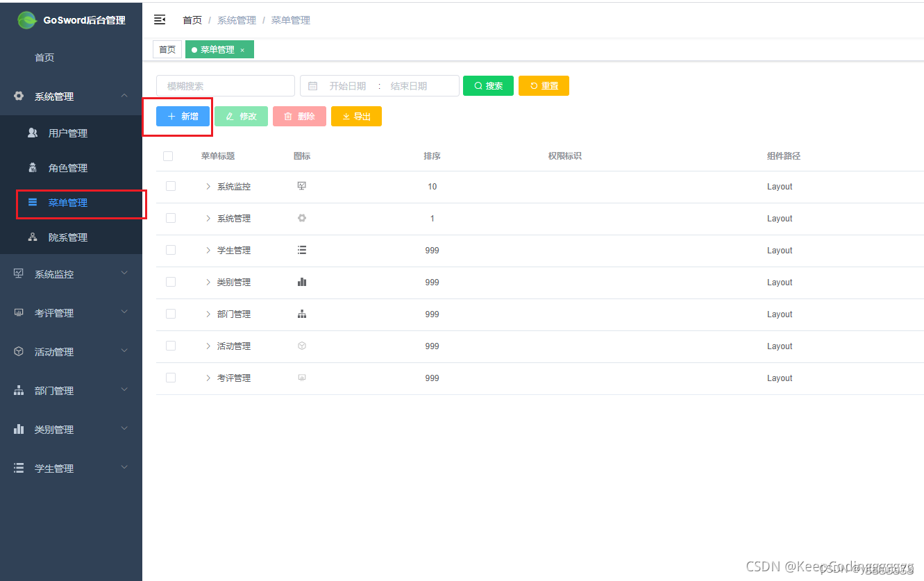924x581 pixels.
Task: Expand the 考评管理 sidebar menu chevron
Action: pyautogui.click(x=124, y=312)
